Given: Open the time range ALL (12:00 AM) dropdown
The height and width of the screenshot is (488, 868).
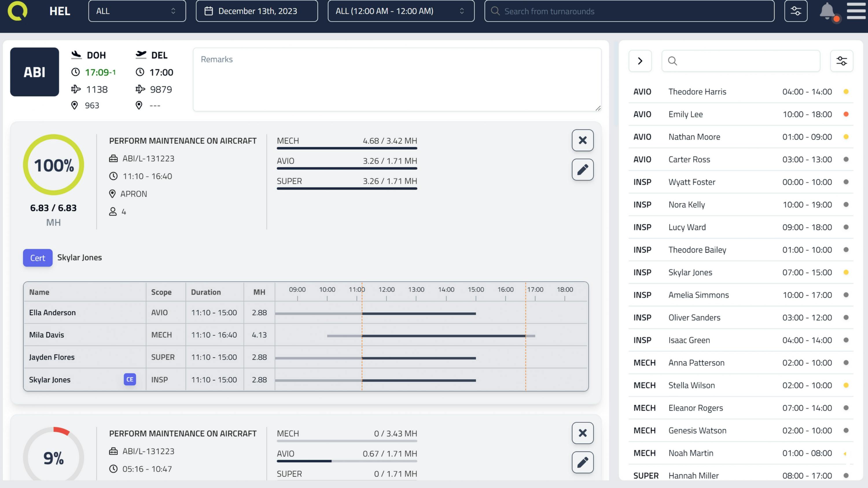Looking at the screenshot, I should tap(401, 11).
